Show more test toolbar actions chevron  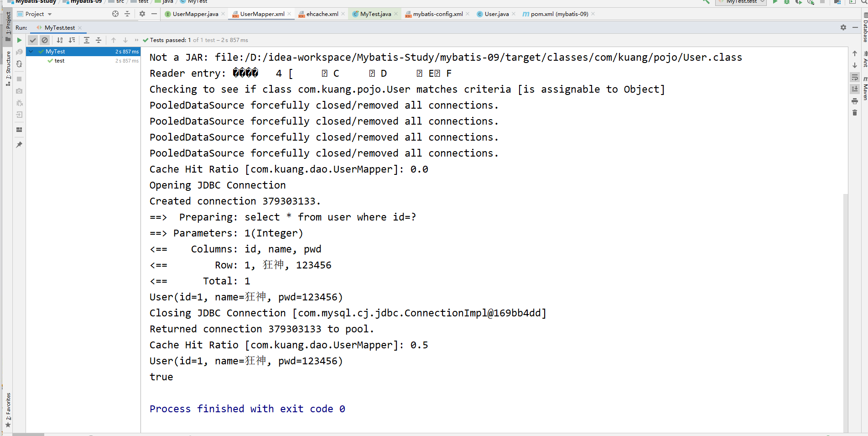tap(136, 40)
